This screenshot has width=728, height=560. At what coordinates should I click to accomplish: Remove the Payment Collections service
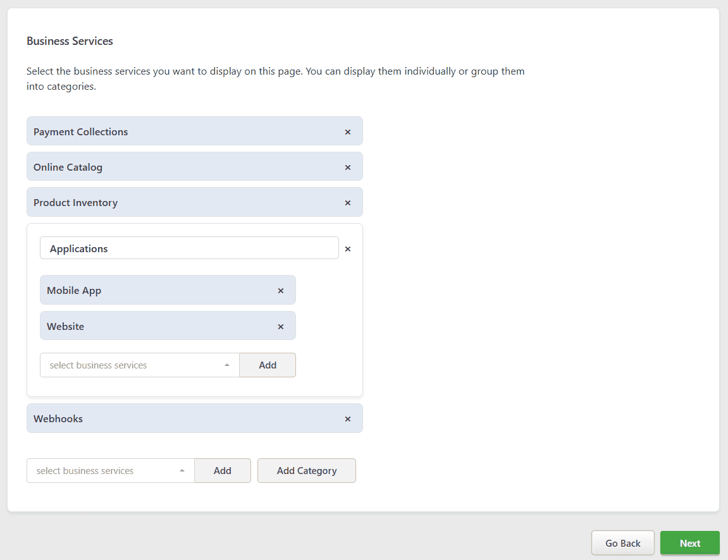347,132
